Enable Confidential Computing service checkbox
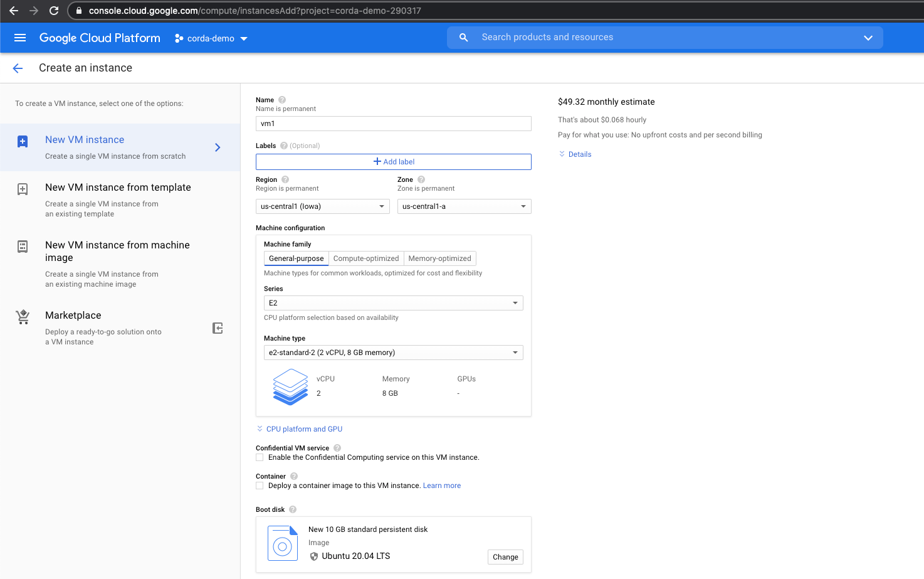This screenshot has height=579, width=924. click(x=260, y=457)
